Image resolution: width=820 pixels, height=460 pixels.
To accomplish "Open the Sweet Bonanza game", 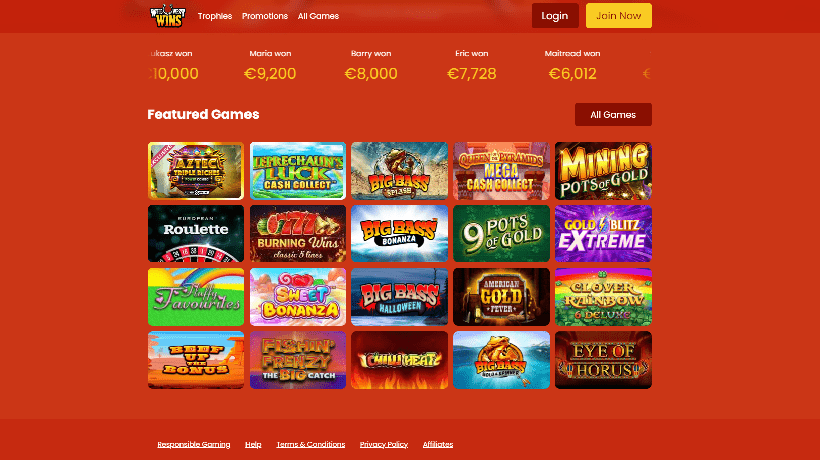I will pos(298,297).
